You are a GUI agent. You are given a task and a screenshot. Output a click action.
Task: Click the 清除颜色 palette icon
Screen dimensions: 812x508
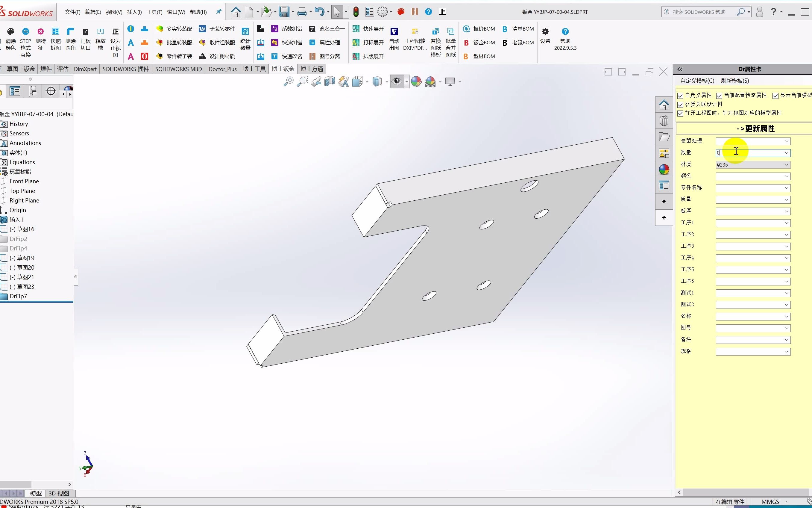(x=11, y=31)
